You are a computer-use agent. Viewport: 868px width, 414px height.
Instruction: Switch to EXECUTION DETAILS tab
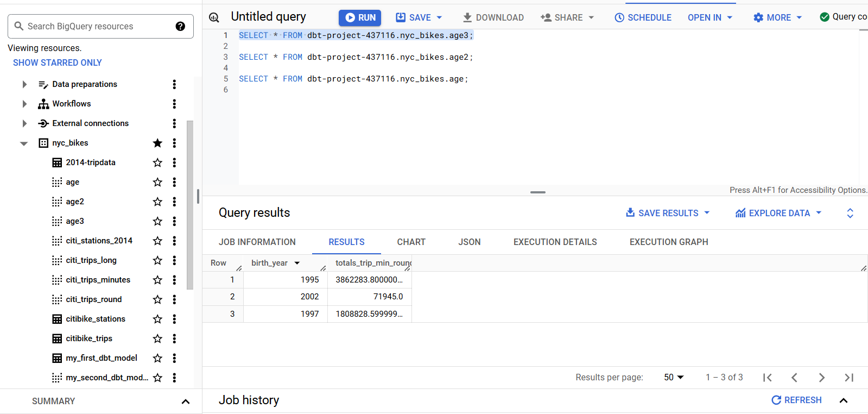click(x=555, y=242)
